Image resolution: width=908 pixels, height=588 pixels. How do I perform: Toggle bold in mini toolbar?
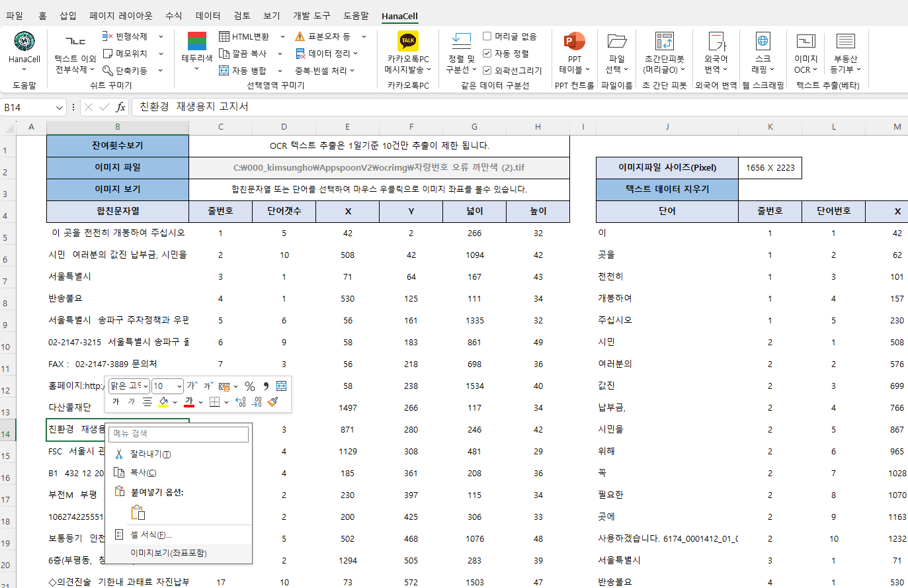coord(116,401)
